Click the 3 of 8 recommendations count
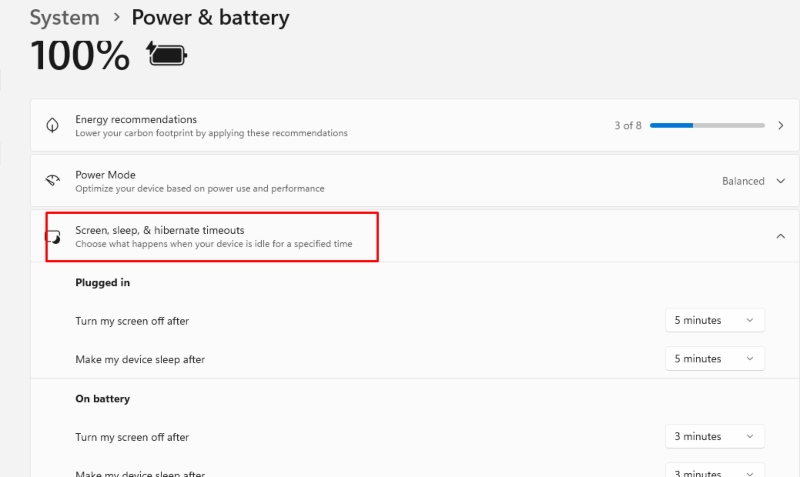The height and width of the screenshot is (477, 800). pos(628,125)
